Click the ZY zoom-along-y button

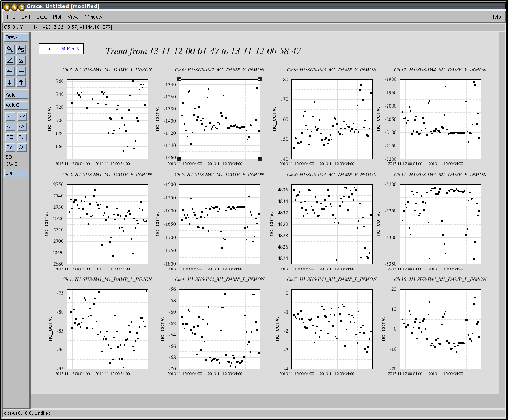[x=22, y=117]
